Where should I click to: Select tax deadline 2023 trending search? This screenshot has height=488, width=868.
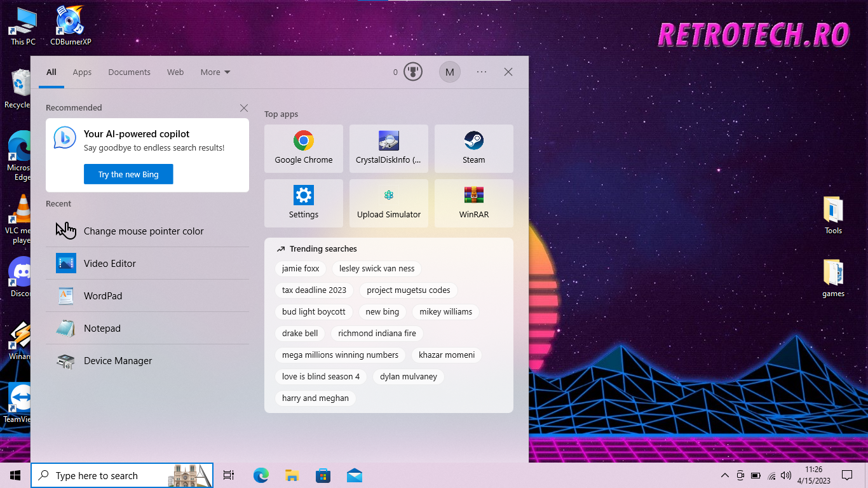click(314, 290)
